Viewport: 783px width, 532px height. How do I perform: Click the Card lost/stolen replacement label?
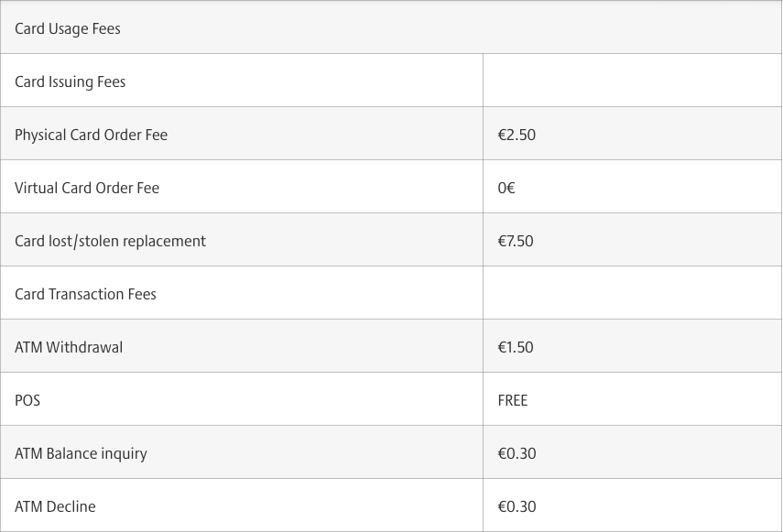[x=110, y=241]
